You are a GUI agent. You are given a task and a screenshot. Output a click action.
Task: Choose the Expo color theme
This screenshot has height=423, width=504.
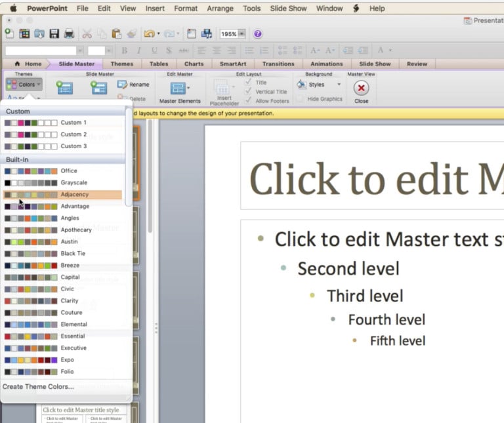[x=62, y=360]
